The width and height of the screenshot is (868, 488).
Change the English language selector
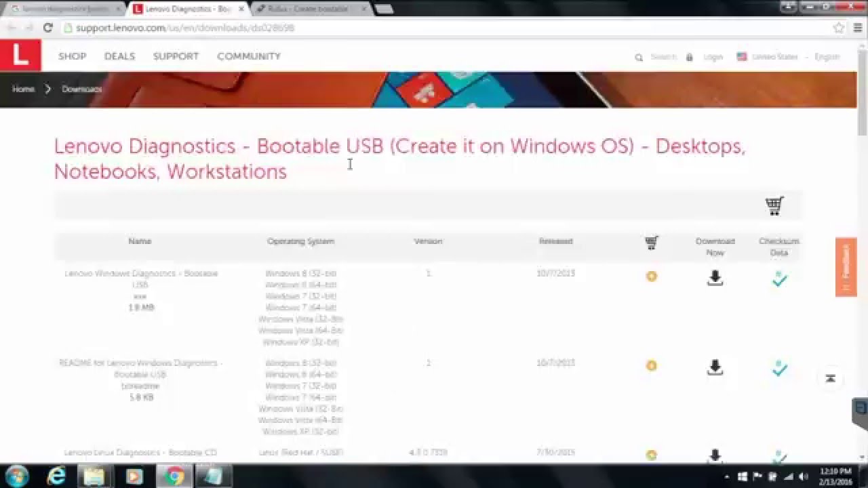(x=827, y=57)
